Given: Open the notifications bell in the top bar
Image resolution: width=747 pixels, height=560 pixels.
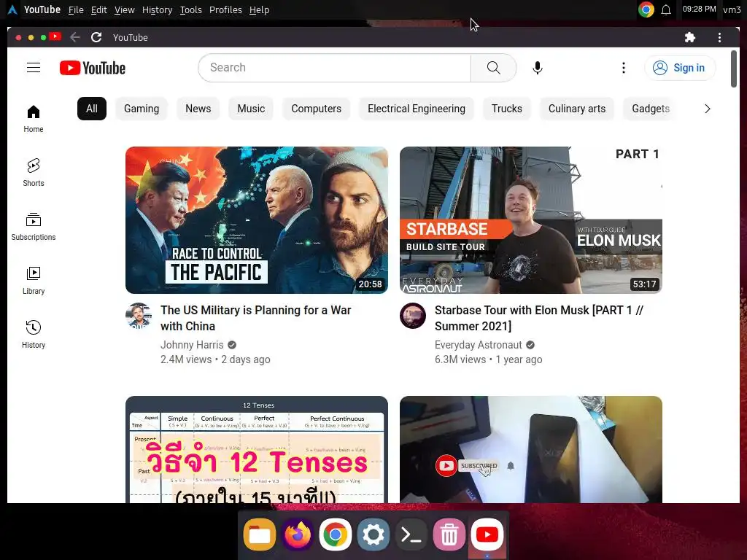Looking at the screenshot, I should pyautogui.click(x=666, y=9).
